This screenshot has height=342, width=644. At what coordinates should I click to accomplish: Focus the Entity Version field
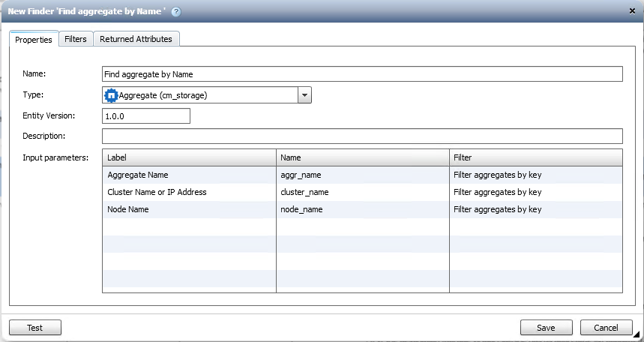pyautogui.click(x=145, y=116)
